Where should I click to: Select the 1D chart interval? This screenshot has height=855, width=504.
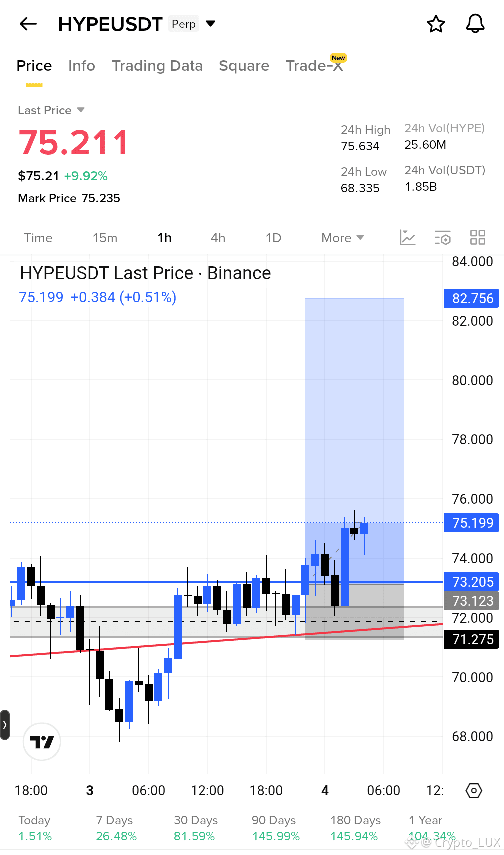[273, 238]
